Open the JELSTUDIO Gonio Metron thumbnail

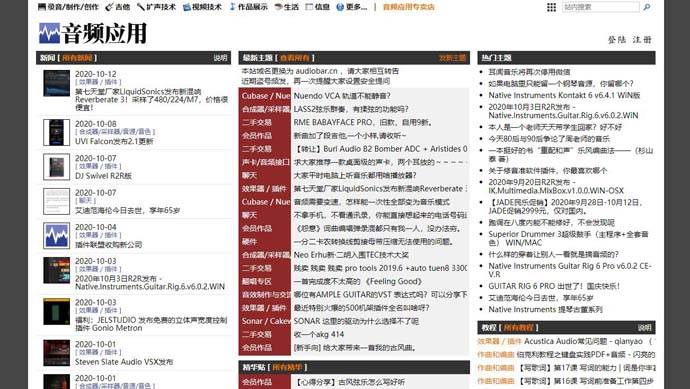point(56,311)
